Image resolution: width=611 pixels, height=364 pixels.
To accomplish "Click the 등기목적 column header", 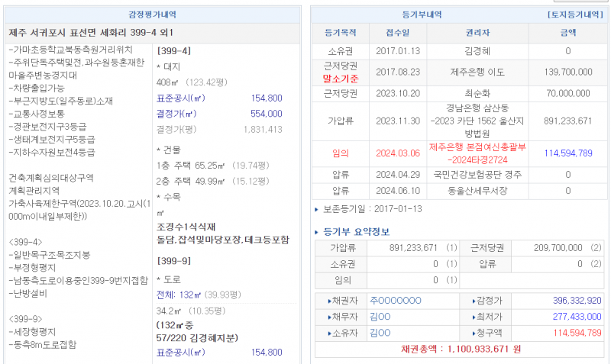I will (x=341, y=33).
